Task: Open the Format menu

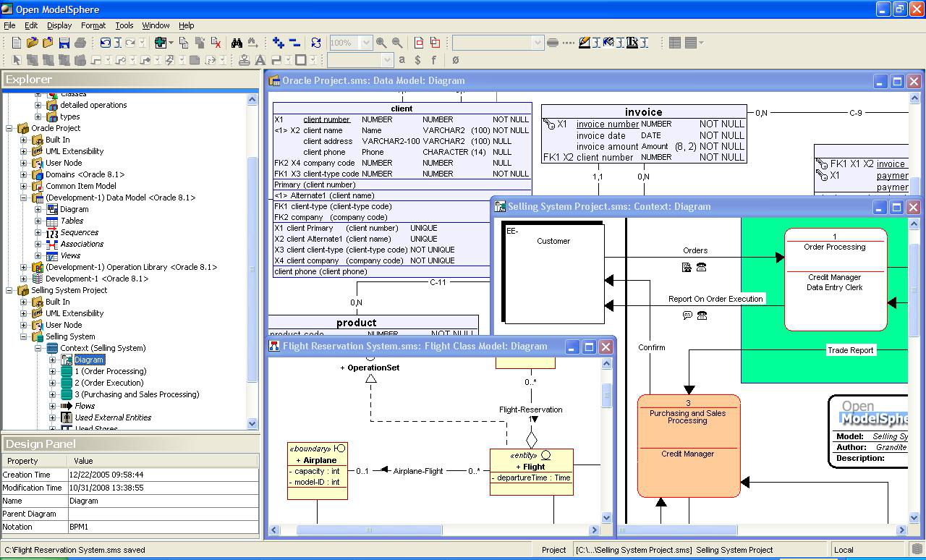Action: click(x=93, y=25)
